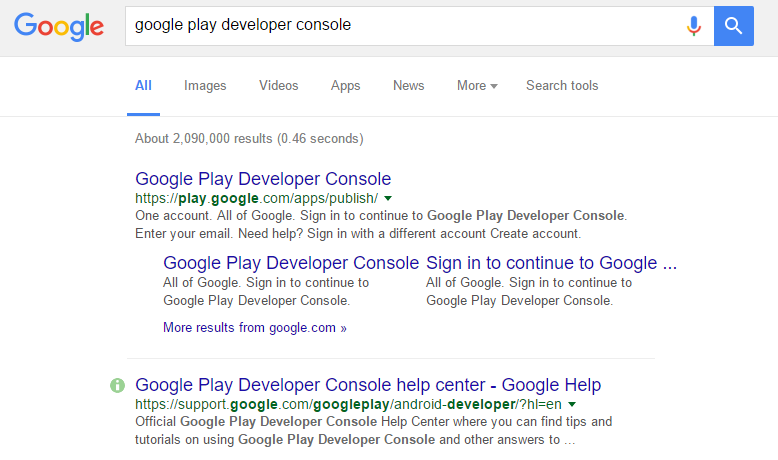Click the support.google.com/googleplay/android-developer URL text

click(348, 404)
